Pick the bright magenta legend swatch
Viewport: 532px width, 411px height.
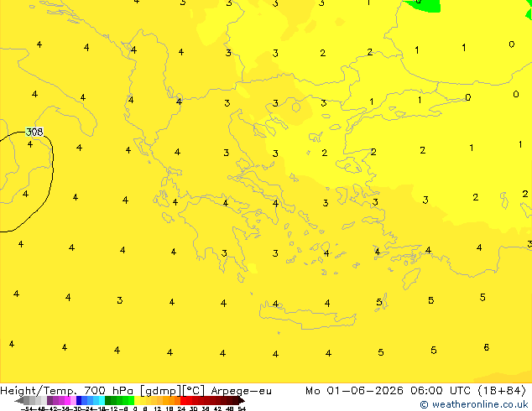tap(67, 400)
